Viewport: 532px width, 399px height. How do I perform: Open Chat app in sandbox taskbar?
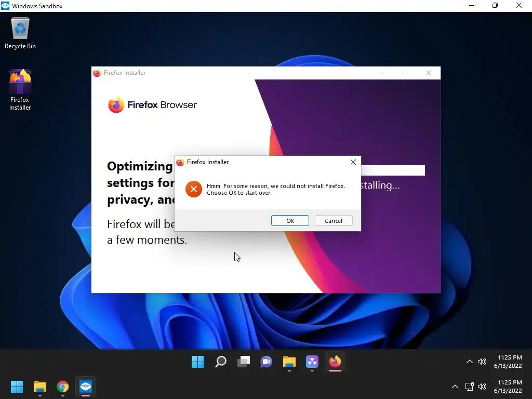tap(267, 362)
